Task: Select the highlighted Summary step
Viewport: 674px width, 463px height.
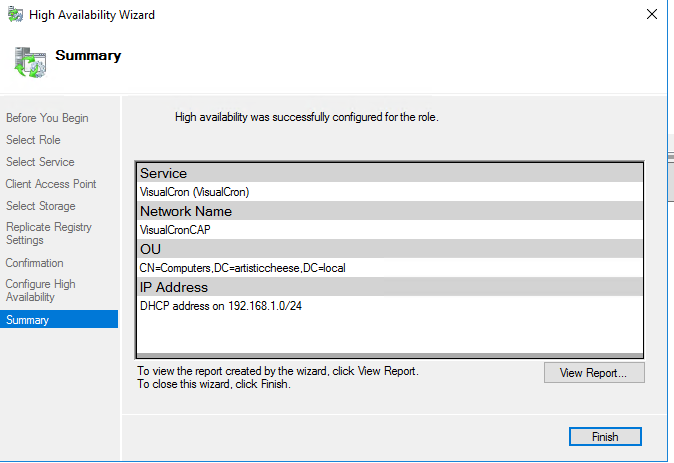Action: [27, 320]
